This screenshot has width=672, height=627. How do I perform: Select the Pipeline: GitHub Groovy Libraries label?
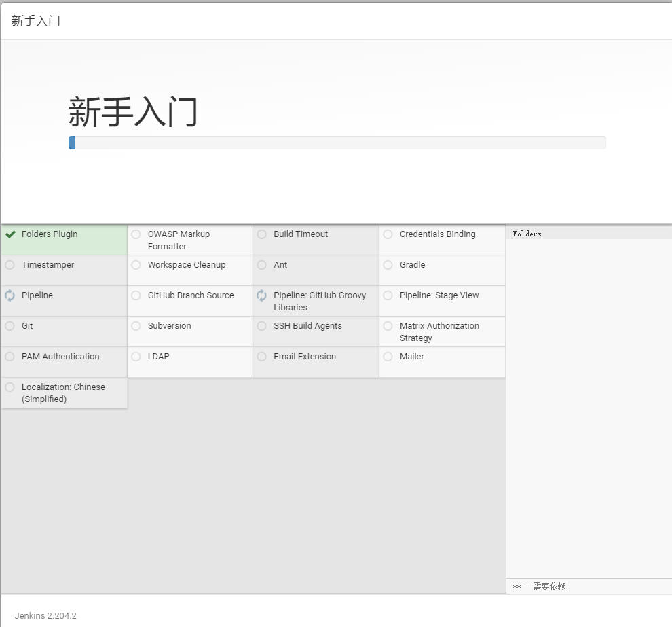click(320, 301)
